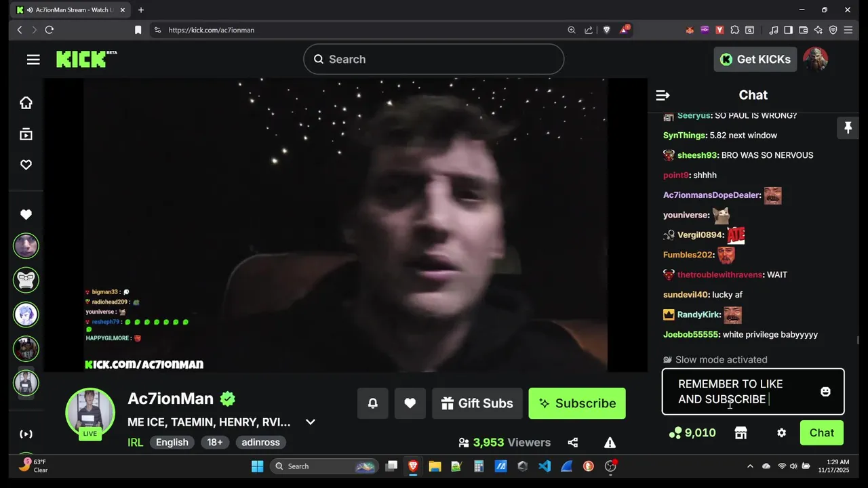Focus the Kick Search field
Image resolution: width=868 pixels, height=488 pixels.
(434, 60)
